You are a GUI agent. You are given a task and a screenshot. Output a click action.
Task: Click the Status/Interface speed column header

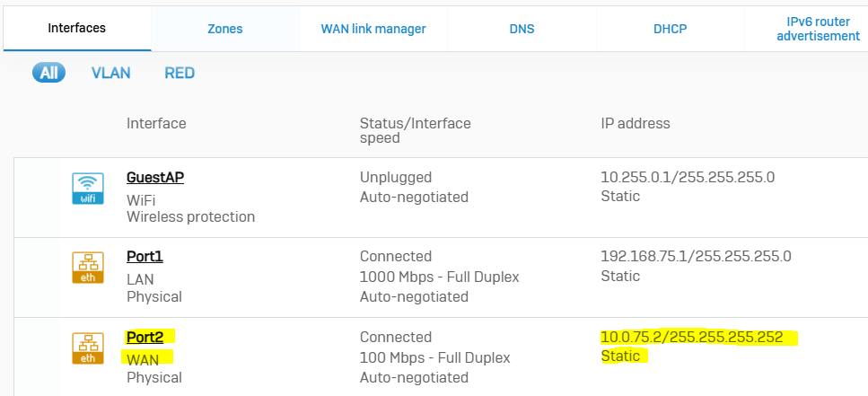[x=416, y=131]
